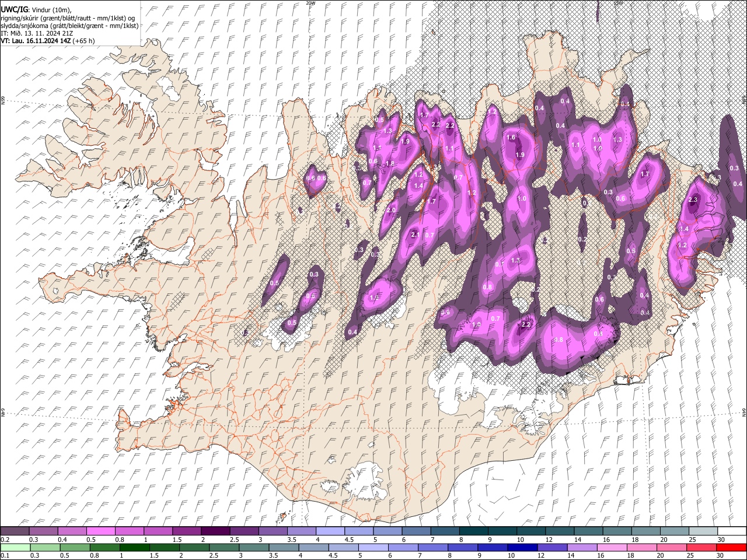
Task: Click the "2.3" snowfall value in east Iceland
Action: tap(693, 199)
